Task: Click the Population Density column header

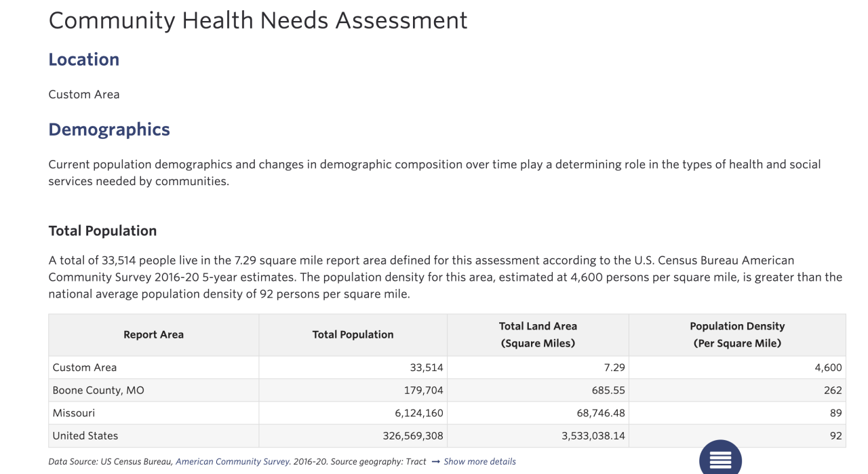Action: pos(737,334)
